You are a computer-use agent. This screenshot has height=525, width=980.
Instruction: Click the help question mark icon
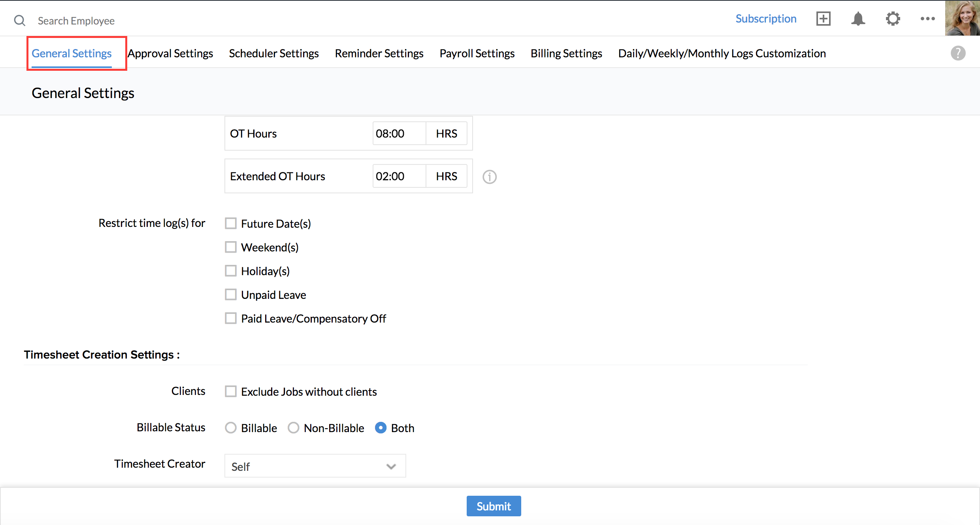click(958, 53)
